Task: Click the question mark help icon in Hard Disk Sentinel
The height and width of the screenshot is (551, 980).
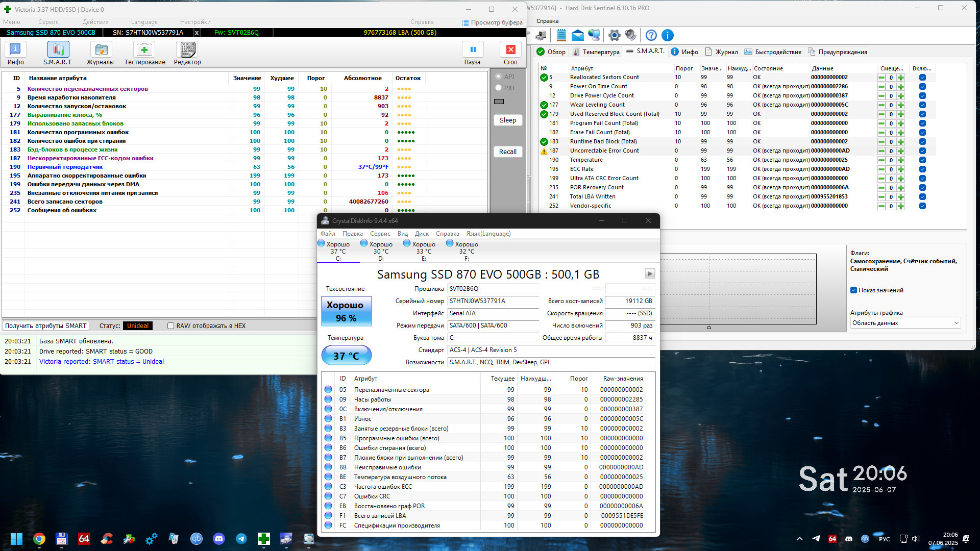Action: click(651, 35)
